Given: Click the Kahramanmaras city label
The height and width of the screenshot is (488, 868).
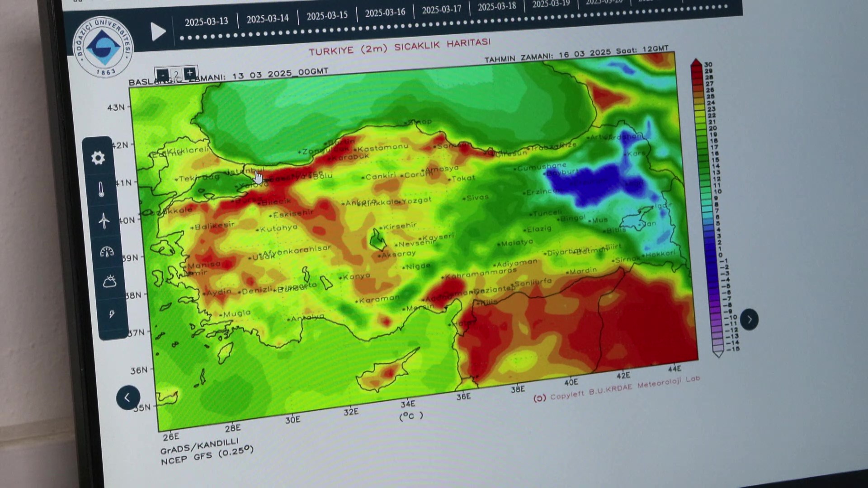Looking at the screenshot, I should click(479, 273).
